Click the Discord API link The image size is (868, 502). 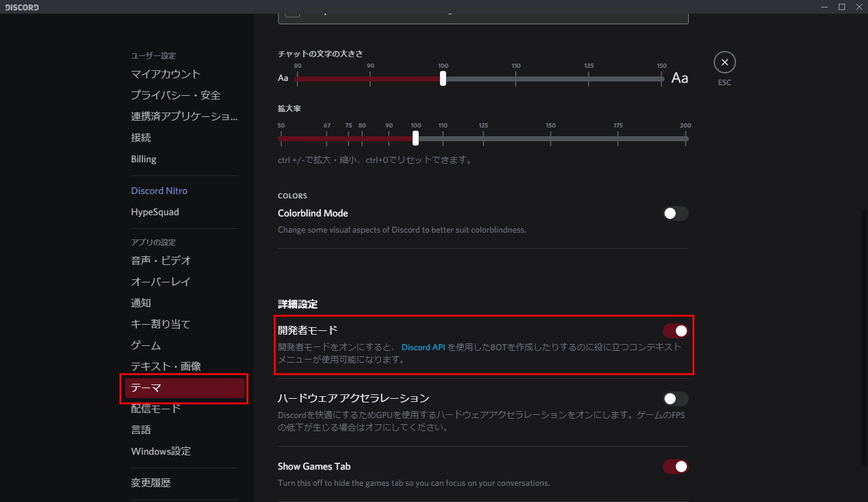[x=423, y=347]
